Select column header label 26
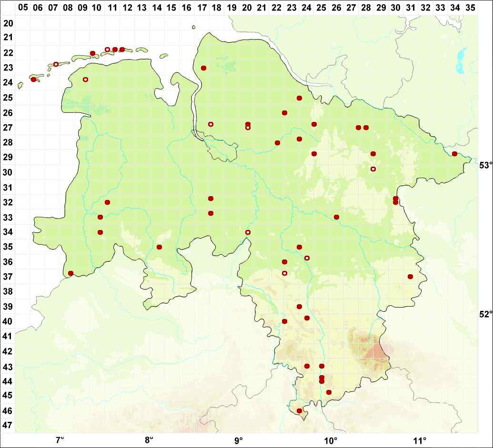The image size is (493, 448). 336,8
